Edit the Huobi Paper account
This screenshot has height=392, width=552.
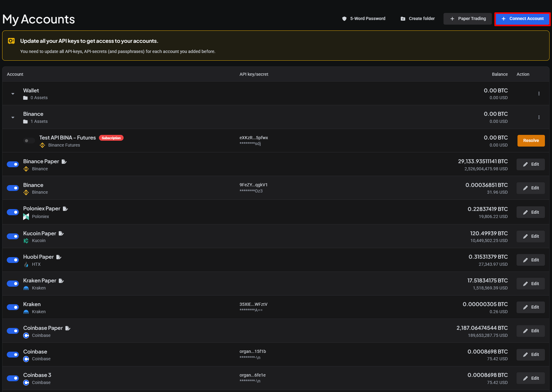(531, 260)
